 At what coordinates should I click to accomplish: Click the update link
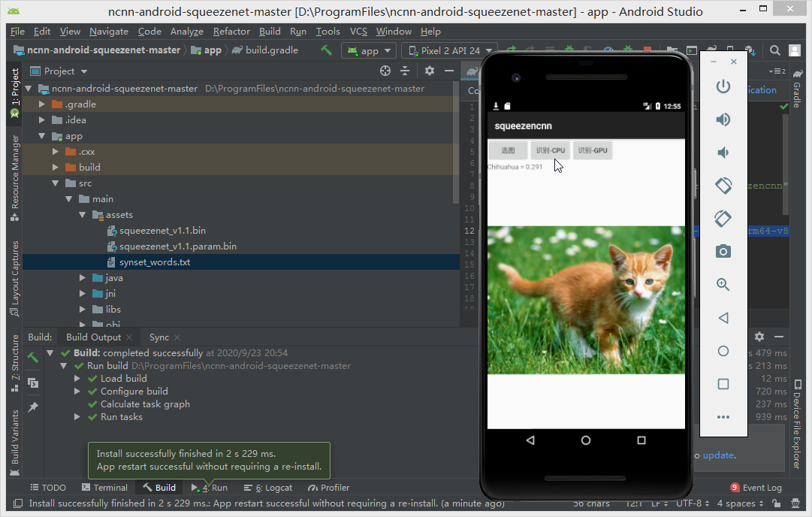point(718,455)
